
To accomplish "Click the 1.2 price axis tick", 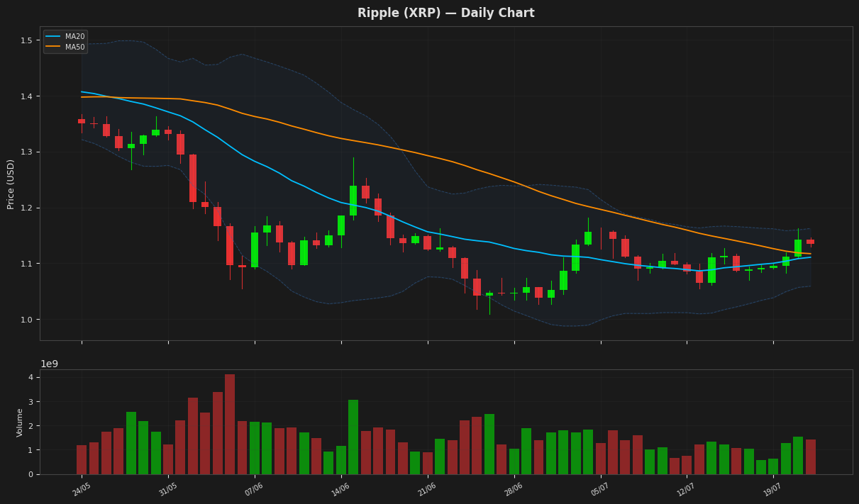I will (26, 208).
